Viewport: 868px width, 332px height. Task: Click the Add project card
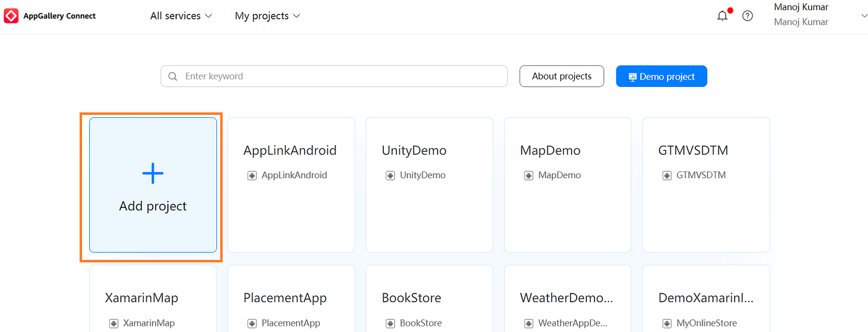pyautogui.click(x=153, y=185)
